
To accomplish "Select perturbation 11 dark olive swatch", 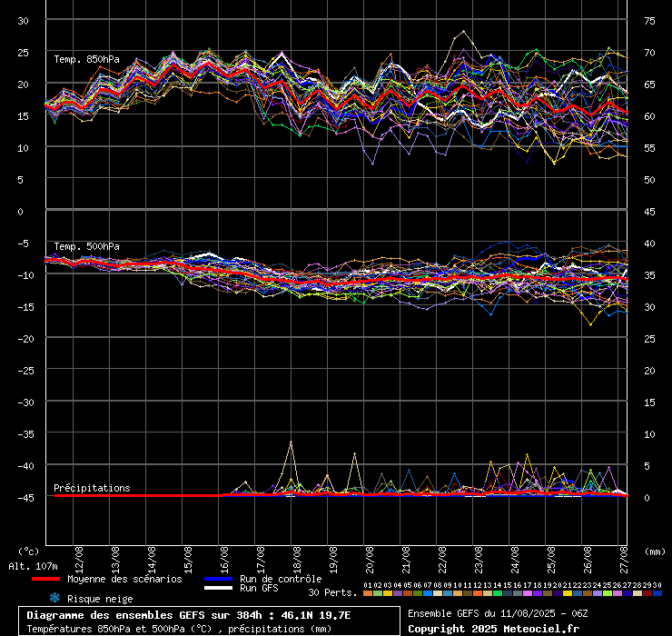I will click(468, 593).
